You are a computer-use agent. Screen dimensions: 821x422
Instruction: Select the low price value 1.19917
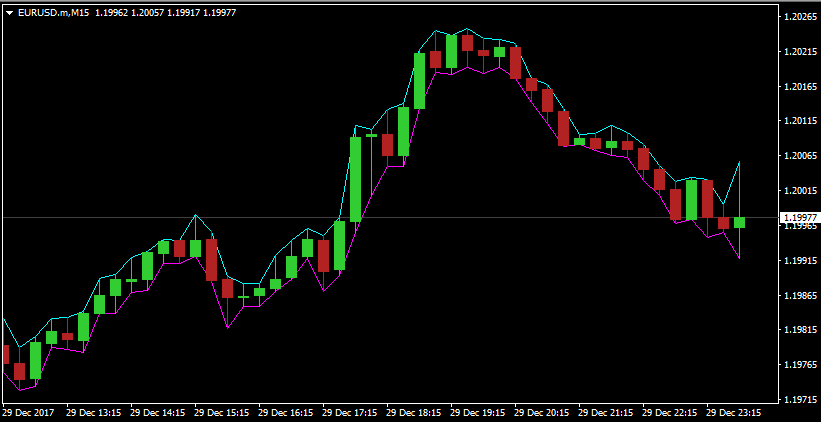184,13
